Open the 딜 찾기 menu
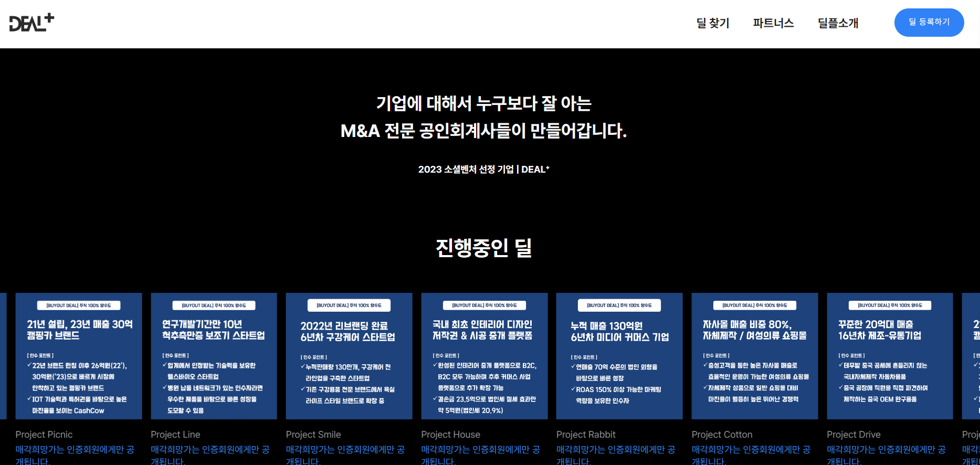This screenshot has height=465, width=980. point(712,23)
